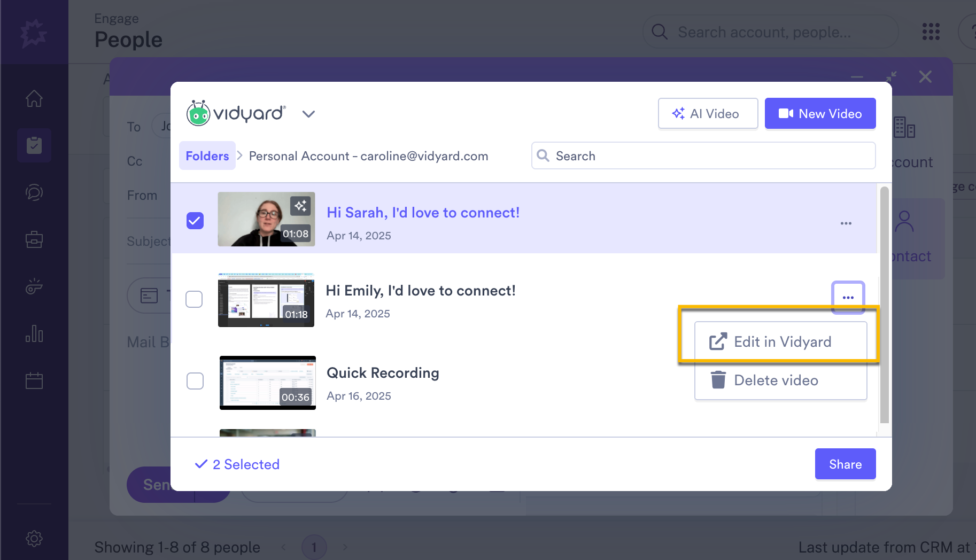This screenshot has width=976, height=560.
Task: Click the contact person icon behind modal
Action: [904, 221]
